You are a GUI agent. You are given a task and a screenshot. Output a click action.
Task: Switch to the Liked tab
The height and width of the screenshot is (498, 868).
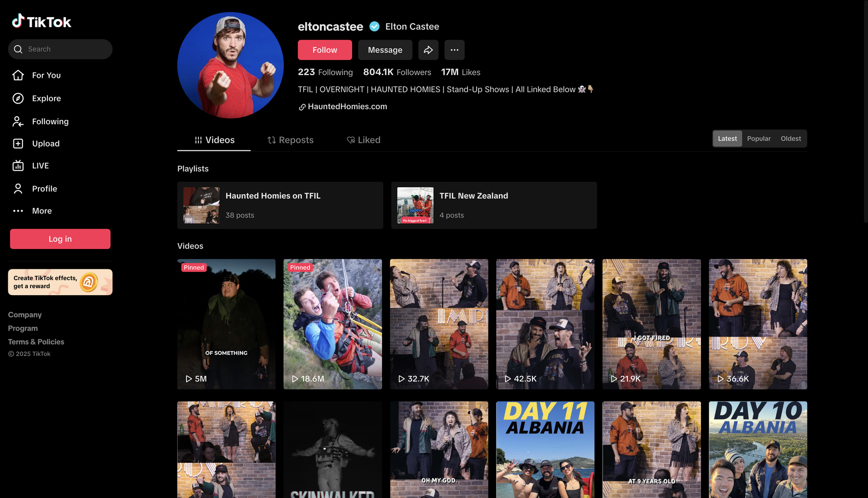tap(364, 140)
